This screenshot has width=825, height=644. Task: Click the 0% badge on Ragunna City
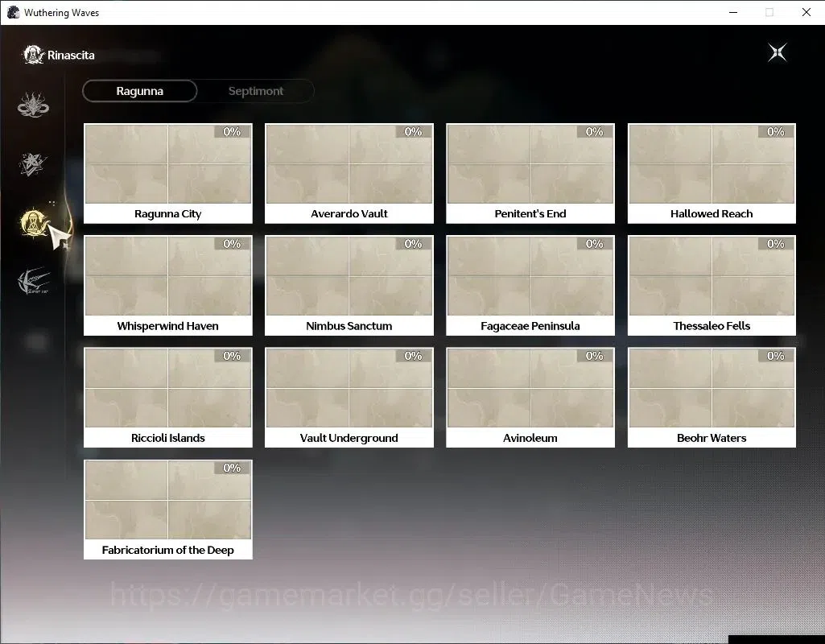(x=232, y=131)
